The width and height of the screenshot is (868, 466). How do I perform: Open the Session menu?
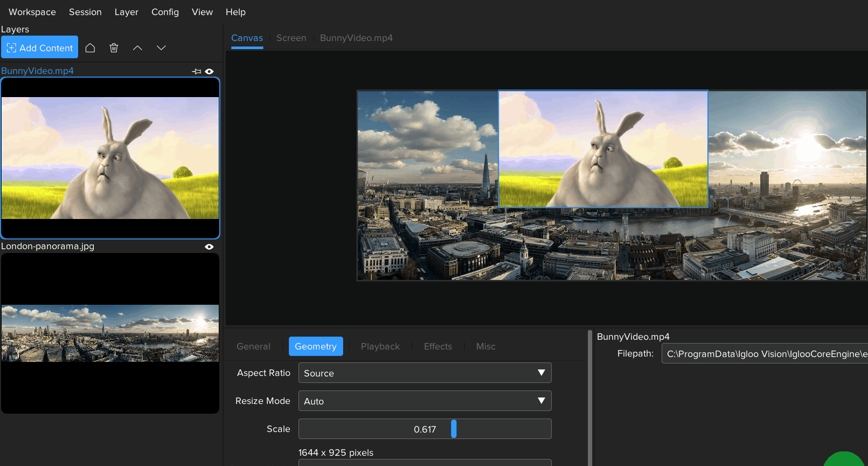pos(85,12)
